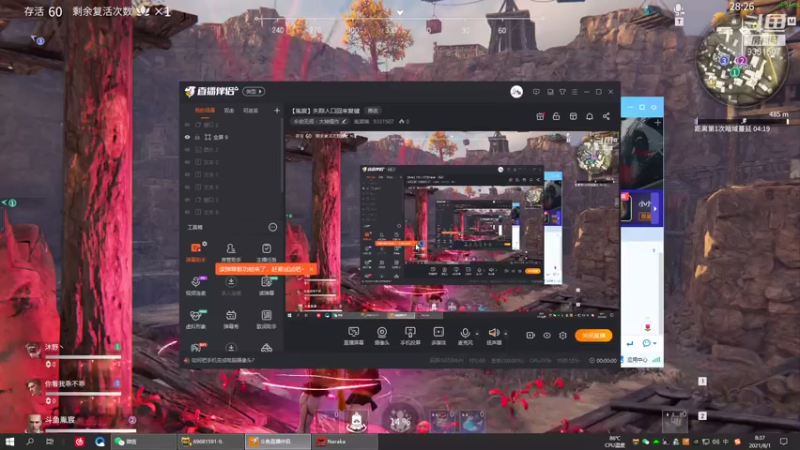
Task: Add a 手机投屏 phone-cast source
Action: pos(410,336)
